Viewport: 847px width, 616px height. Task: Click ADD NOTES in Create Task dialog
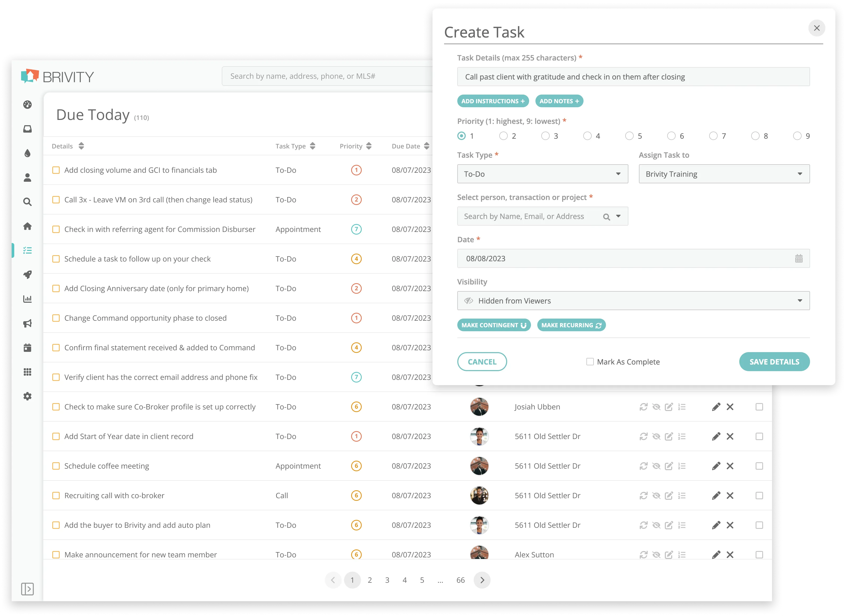(559, 101)
